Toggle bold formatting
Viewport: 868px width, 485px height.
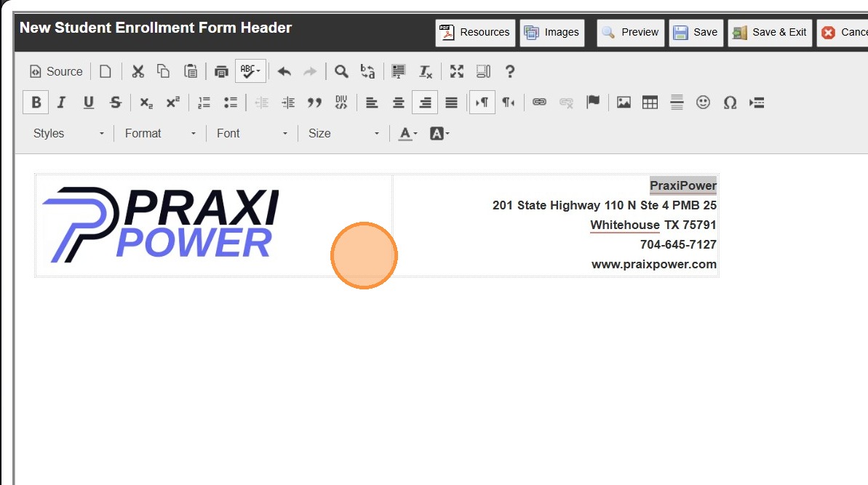[36, 103]
